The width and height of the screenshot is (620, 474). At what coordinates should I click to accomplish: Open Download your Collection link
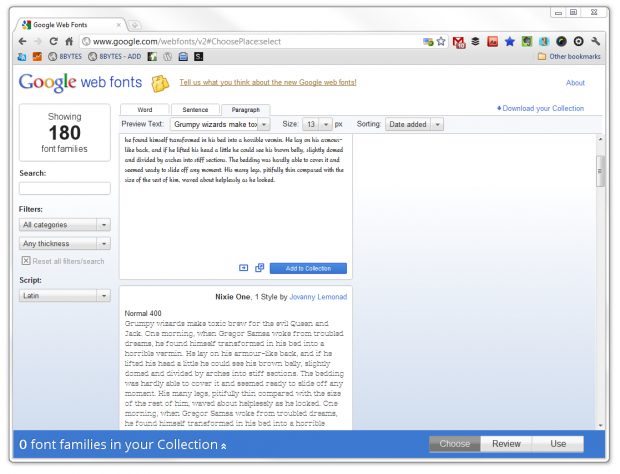[540, 108]
